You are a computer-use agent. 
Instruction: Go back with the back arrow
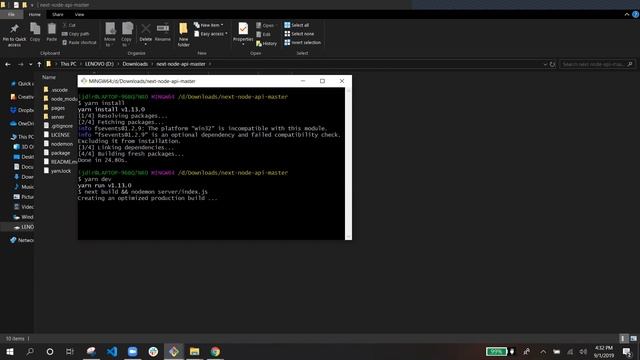(x=8, y=64)
